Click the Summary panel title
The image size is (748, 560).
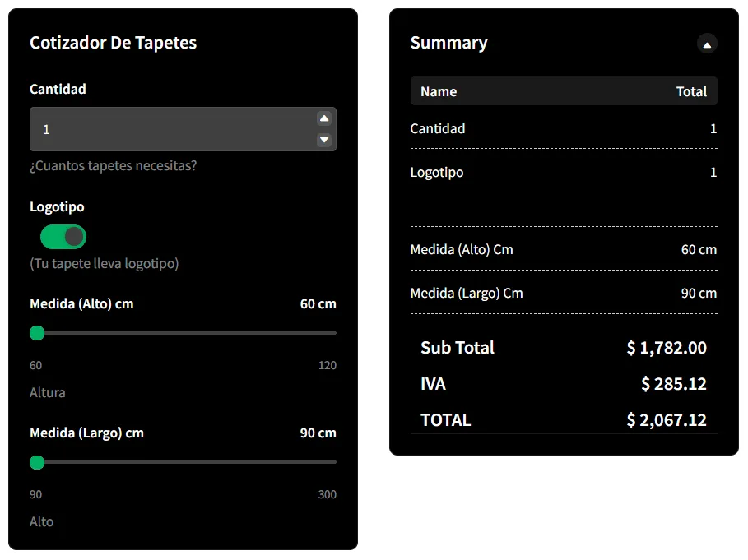pos(448,43)
